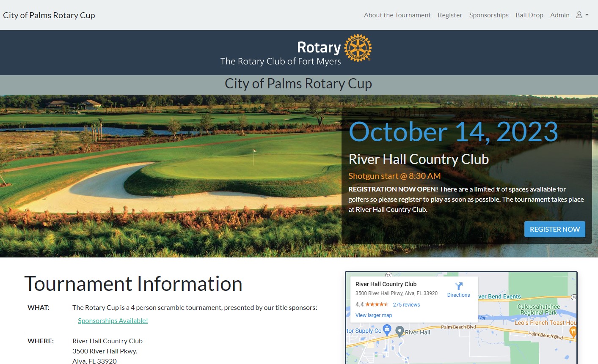The width and height of the screenshot is (598, 364).
Task: Click the October 14, 2023 date heading
Action: [453, 131]
